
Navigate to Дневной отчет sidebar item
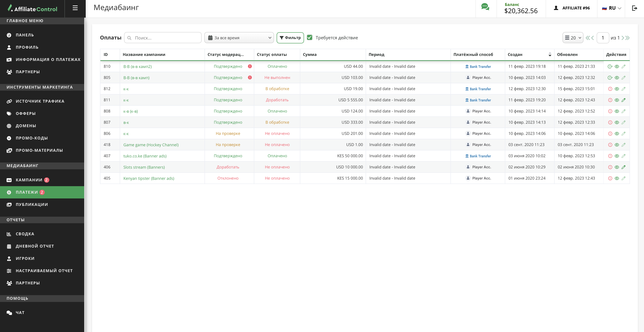tap(35, 246)
